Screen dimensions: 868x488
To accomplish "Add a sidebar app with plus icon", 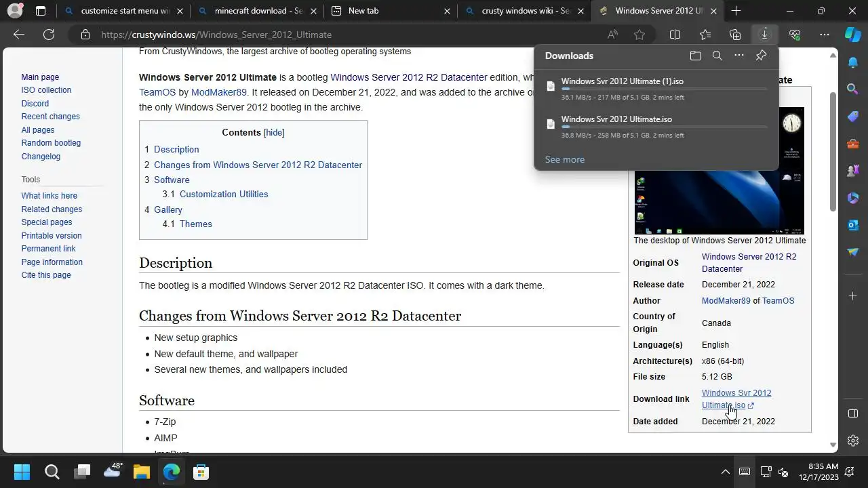I will click(853, 296).
